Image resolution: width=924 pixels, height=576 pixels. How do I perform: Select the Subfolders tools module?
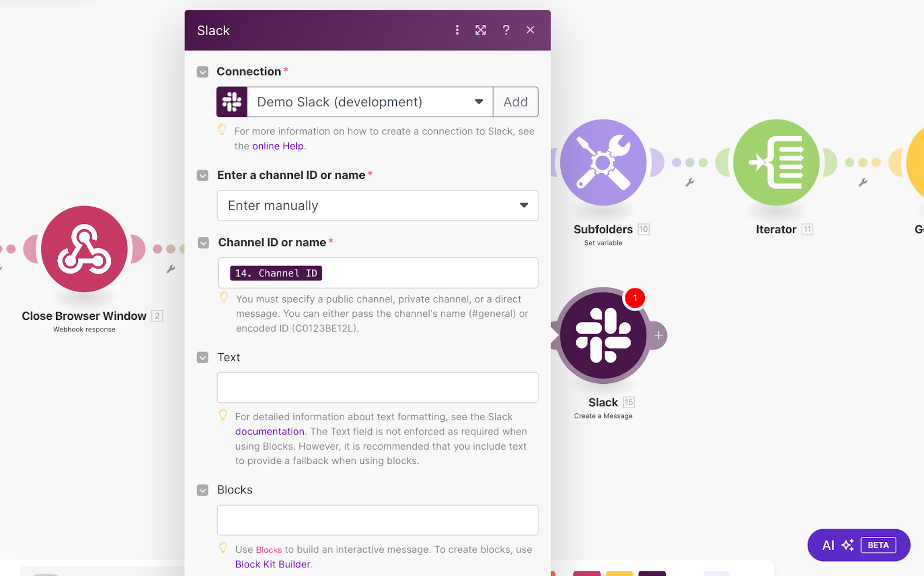(603, 163)
